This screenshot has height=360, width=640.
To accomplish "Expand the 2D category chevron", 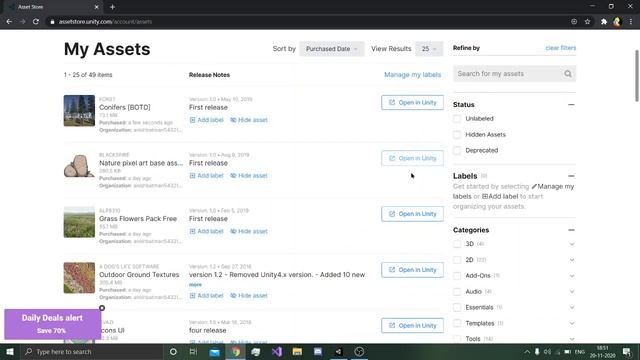I will 572,260.
